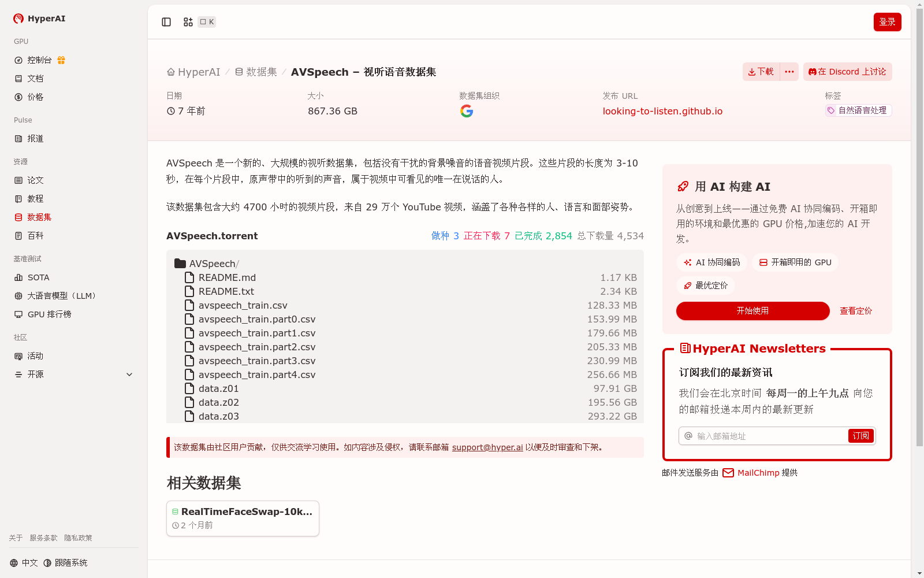Click the HyperAI Newsletters heading icon
The width and height of the screenshot is (924, 578).
[685, 348]
